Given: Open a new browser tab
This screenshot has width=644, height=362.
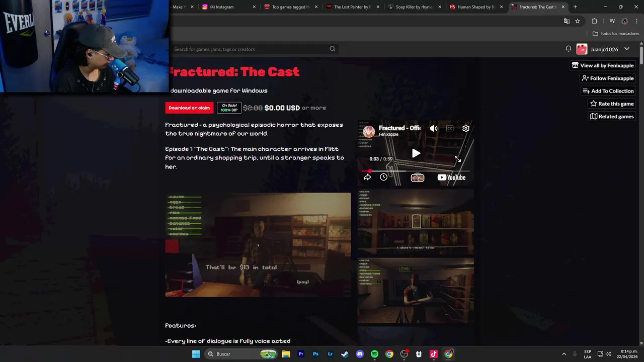Looking at the screenshot, I should [575, 7].
